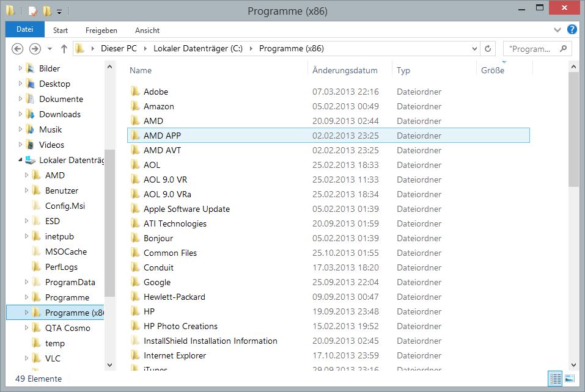This screenshot has height=392, width=585.
Task: Refresh the current folder view
Action: [x=488, y=49]
